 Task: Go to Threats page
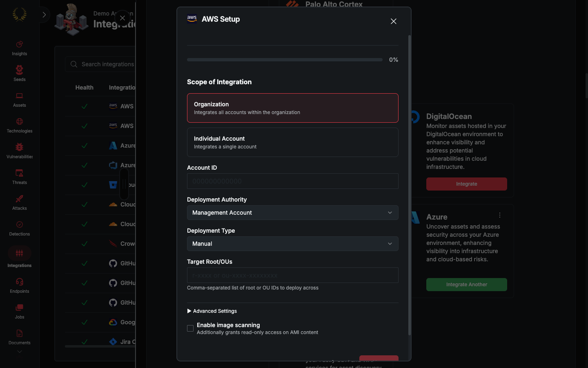point(19,177)
